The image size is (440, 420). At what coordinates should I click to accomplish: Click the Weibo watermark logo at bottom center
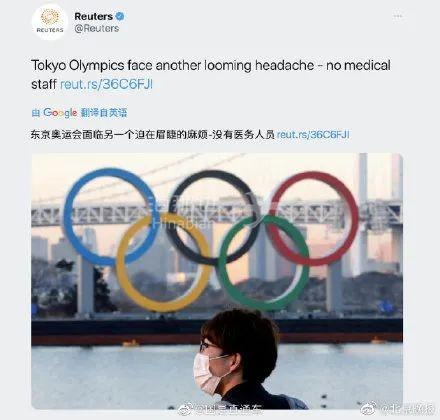click(x=185, y=409)
